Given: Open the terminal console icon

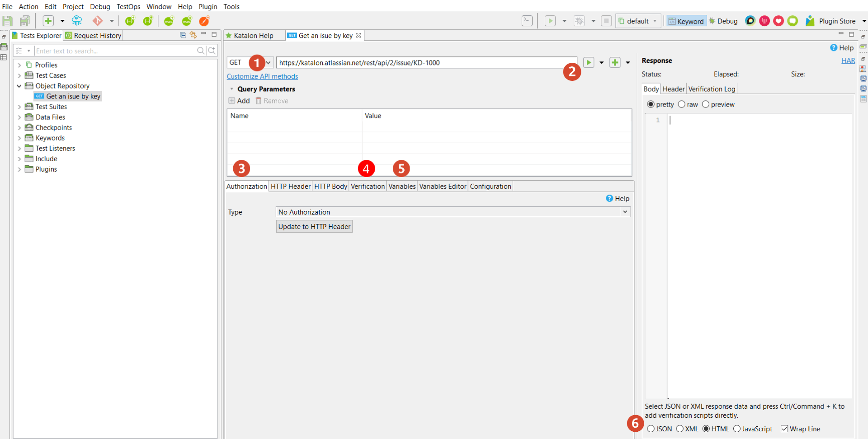Looking at the screenshot, I should 527,21.
